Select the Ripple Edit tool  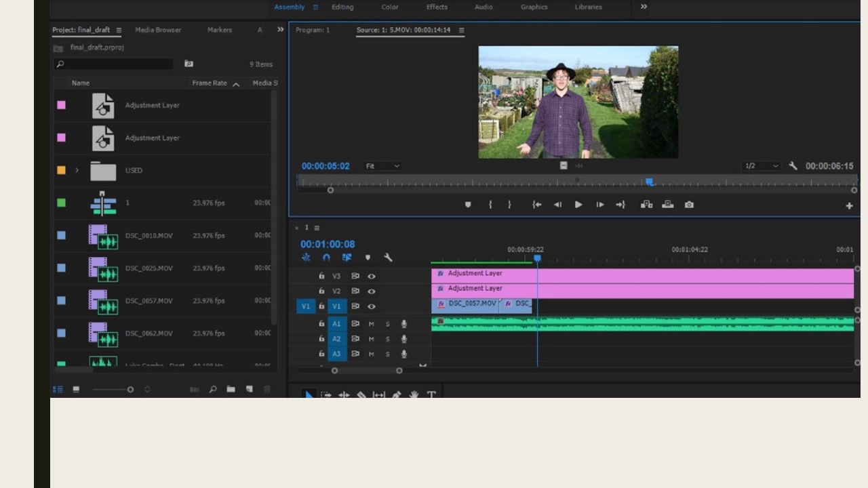click(344, 394)
